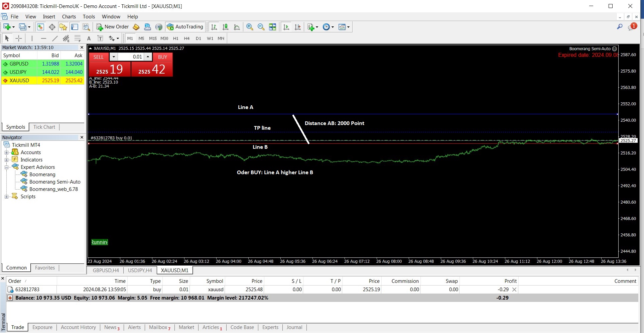The height and width of the screenshot is (333, 644).
Task: Click the signals radar icon
Action: pyautogui.click(x=159, y=27)
